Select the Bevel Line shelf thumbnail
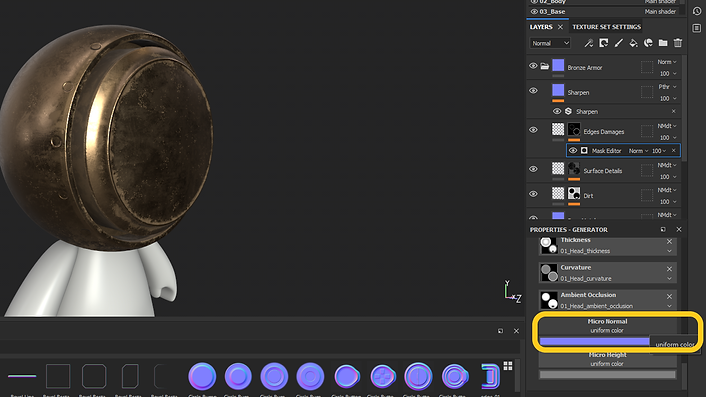Image resolution: width=706 pixels, height=397 pixels. coord(22,376)
